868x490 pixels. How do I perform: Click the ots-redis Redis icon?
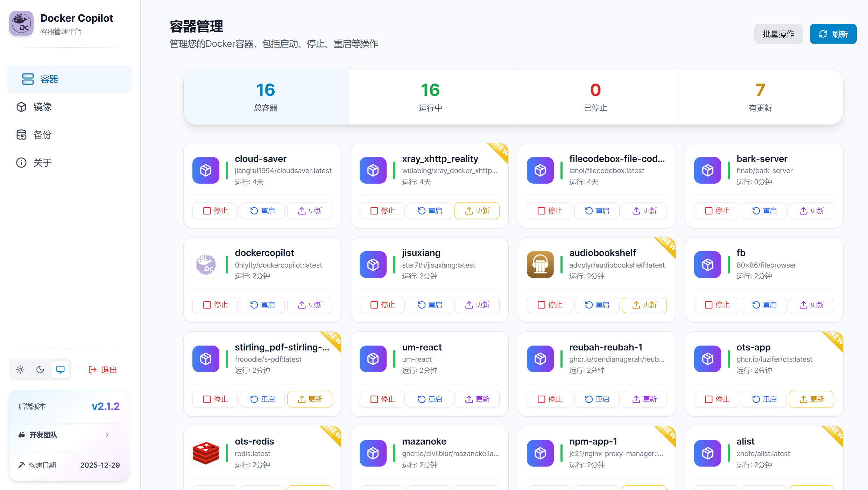(206, 453)
